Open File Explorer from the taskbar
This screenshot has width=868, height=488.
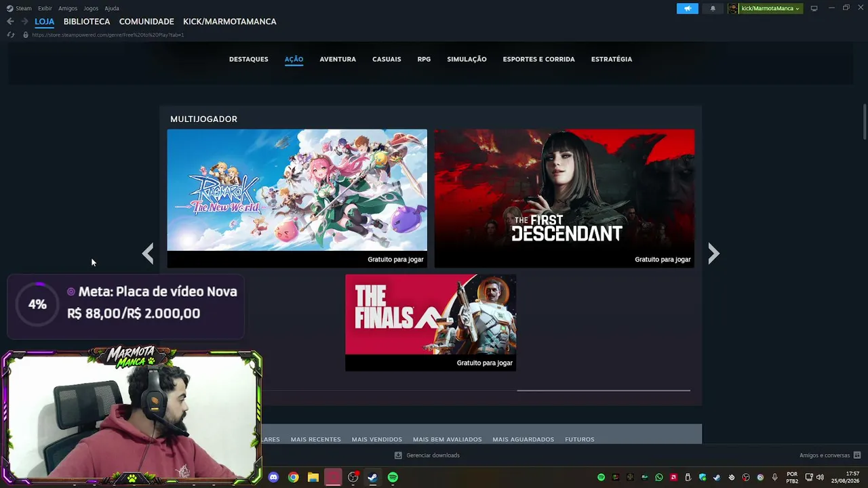tap(313, 477)
